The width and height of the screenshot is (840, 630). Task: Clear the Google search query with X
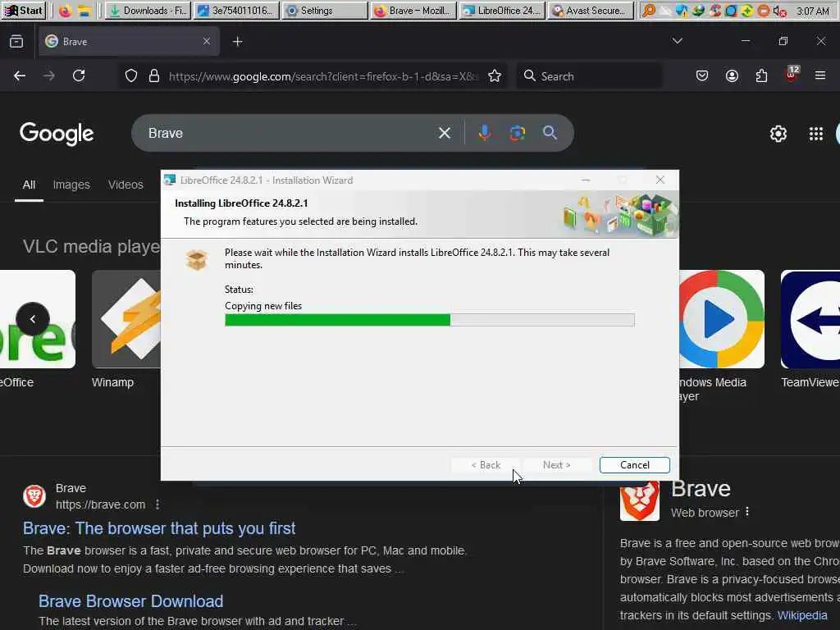tap(444, 133)
